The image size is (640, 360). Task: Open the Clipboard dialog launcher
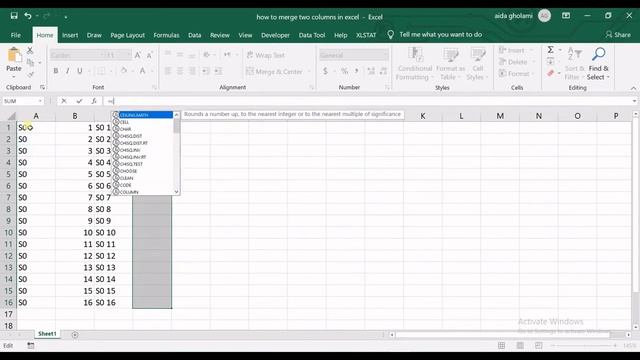[42, 87]
